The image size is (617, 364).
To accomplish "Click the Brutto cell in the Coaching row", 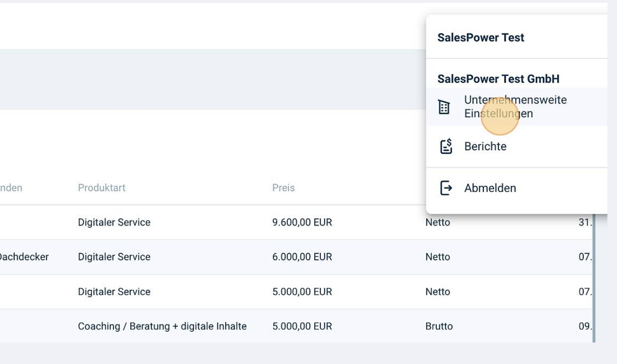I will [439, 326].
